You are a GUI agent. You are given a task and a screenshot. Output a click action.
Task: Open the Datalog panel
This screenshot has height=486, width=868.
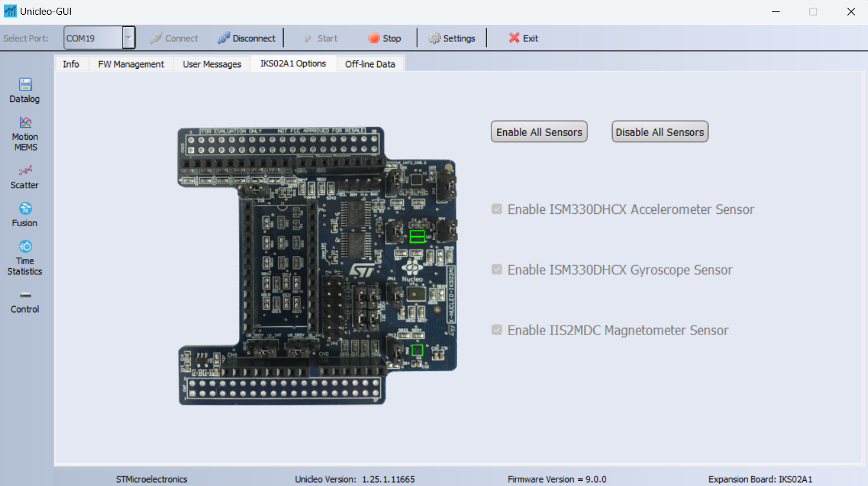pos(25,90)
